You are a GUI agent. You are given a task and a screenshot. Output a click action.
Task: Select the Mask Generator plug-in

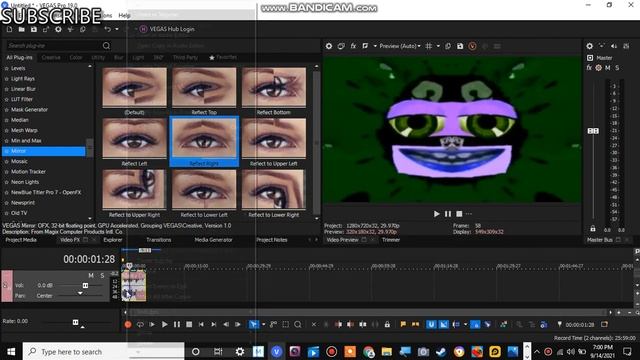[29, 109]
